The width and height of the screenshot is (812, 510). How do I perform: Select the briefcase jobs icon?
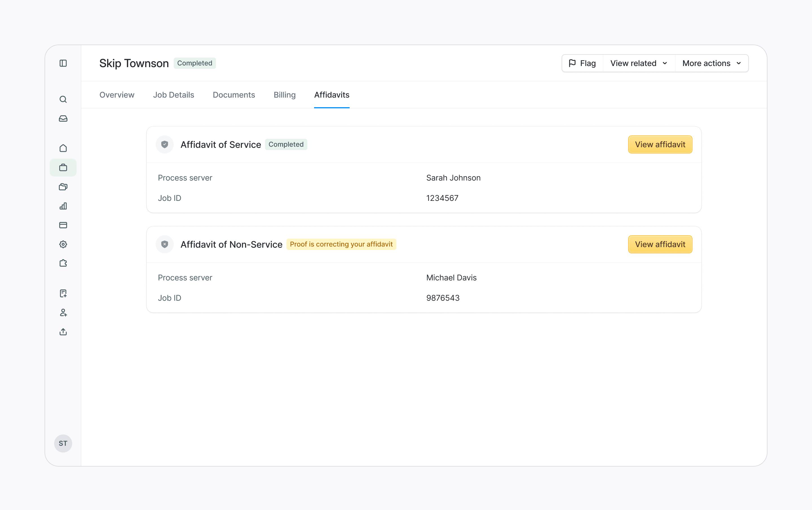(63, 167)
